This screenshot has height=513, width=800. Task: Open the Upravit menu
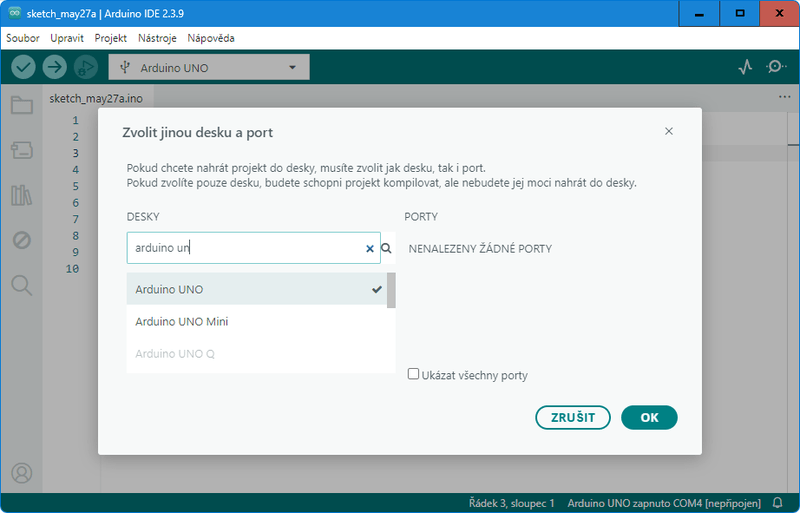coord(67,38)
